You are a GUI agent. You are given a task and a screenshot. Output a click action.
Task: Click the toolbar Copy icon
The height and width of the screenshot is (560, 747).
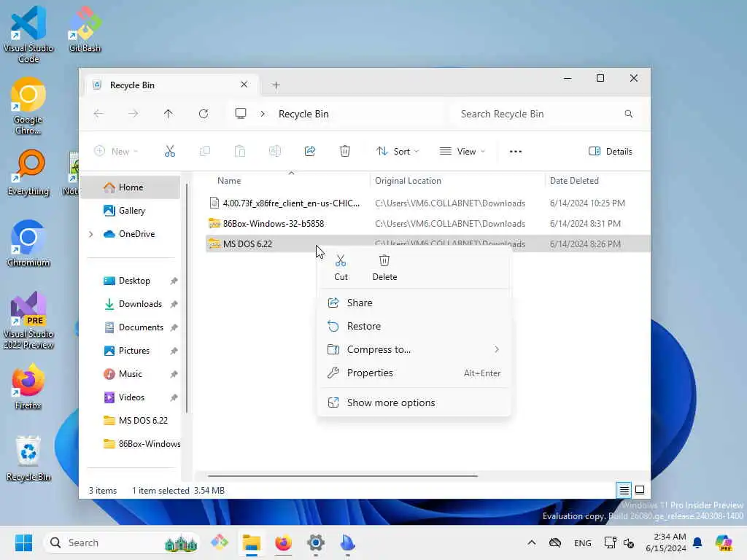pyautogui.click(x=205, y=152)
